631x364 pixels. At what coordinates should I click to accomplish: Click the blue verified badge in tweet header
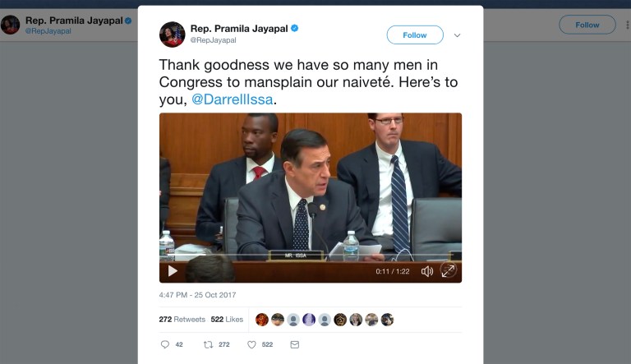[x=294, y=28]
